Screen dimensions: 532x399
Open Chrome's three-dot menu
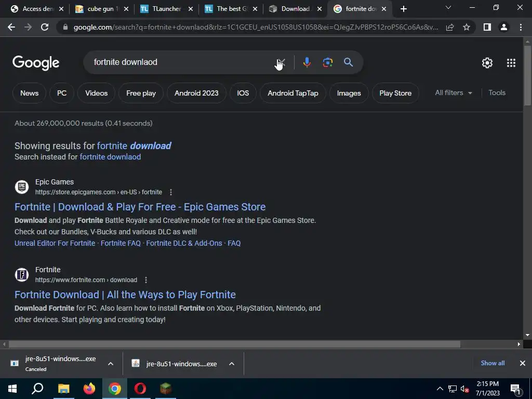(x=521, y=27)
